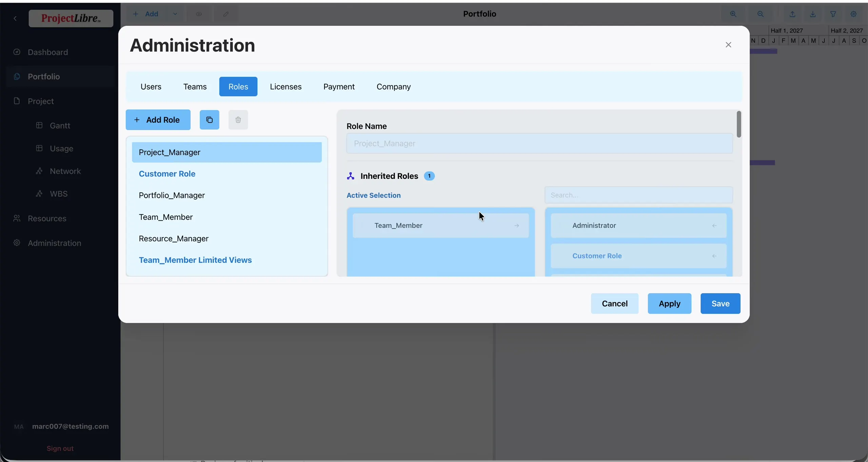Screen dimensions: 868x462
Task: Open the settings gear in Portfolio toolbar
Action: click(x=853, y=14)
